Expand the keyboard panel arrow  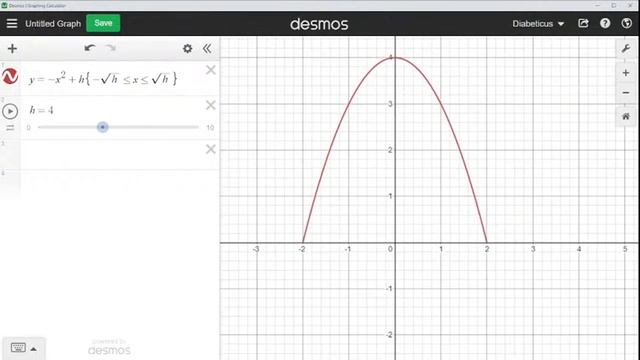click(33, 349)
